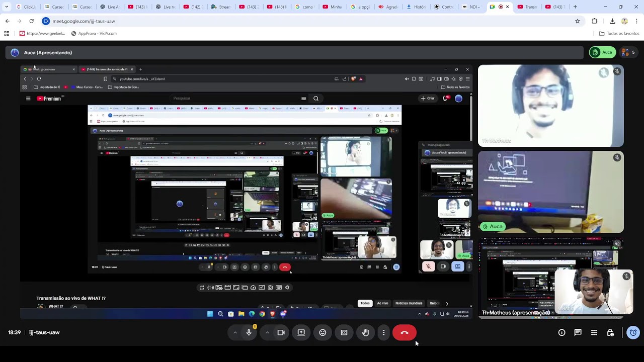Screen dimensions: 644x362
Task: Click the meet.google.com address bar
Action: click(x=312, y=21)
